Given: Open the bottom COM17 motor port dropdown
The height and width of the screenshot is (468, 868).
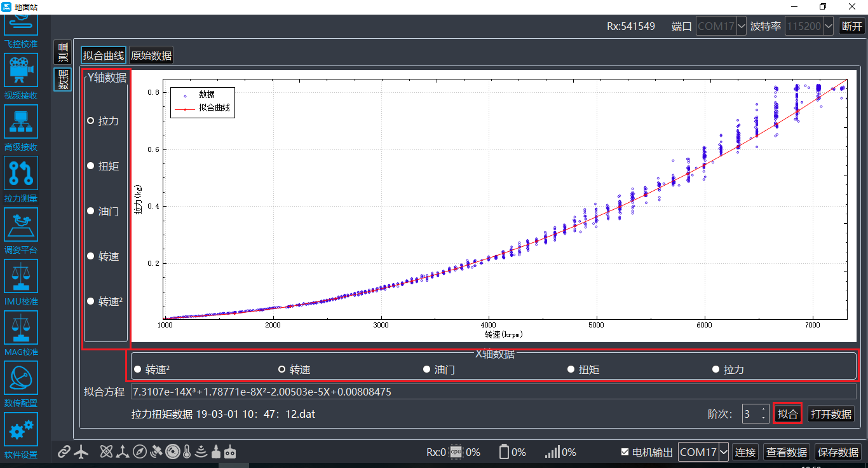Looking at the screenshot, I should click(x=703, y=452).
